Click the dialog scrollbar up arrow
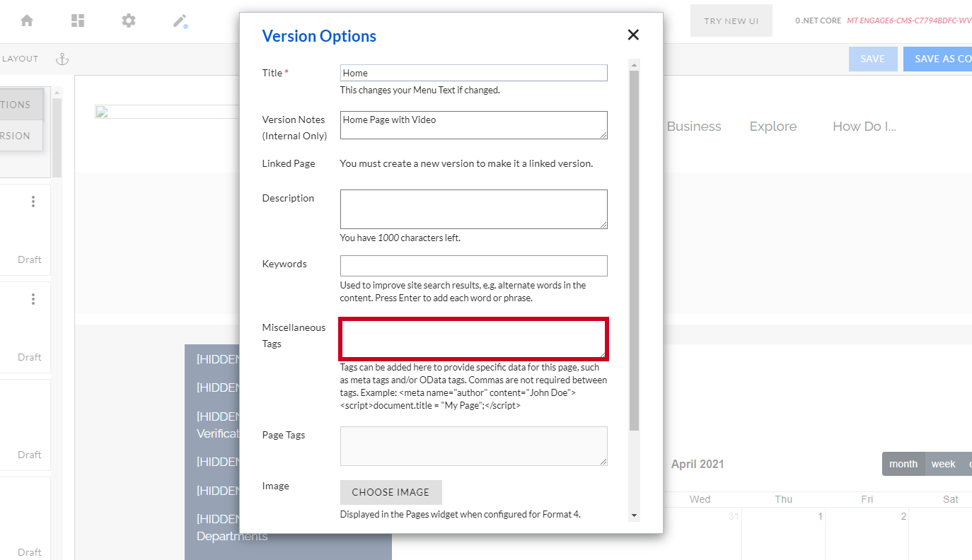The width and height of the screenshot is (972, 560). point(635,65)
